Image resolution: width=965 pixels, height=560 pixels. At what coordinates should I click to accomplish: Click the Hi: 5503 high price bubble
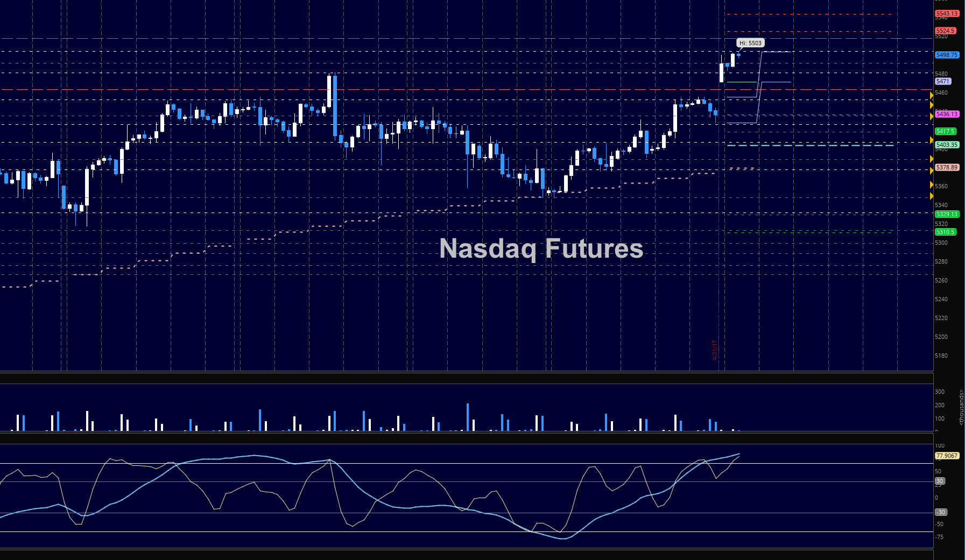[750, 43]
